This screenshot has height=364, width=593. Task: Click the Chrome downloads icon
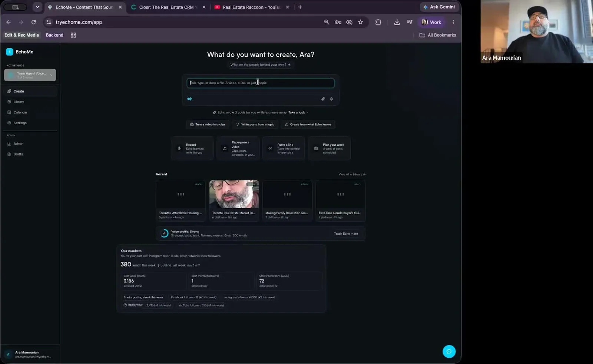[x=397, y=22]
